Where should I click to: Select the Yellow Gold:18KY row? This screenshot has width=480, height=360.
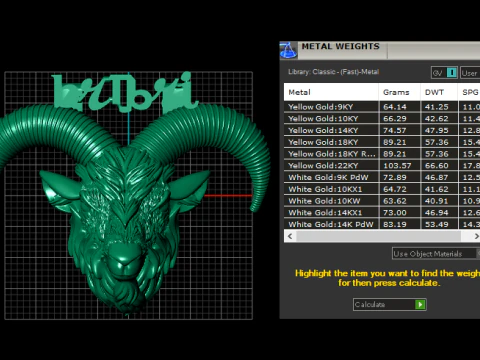(382, 142)
